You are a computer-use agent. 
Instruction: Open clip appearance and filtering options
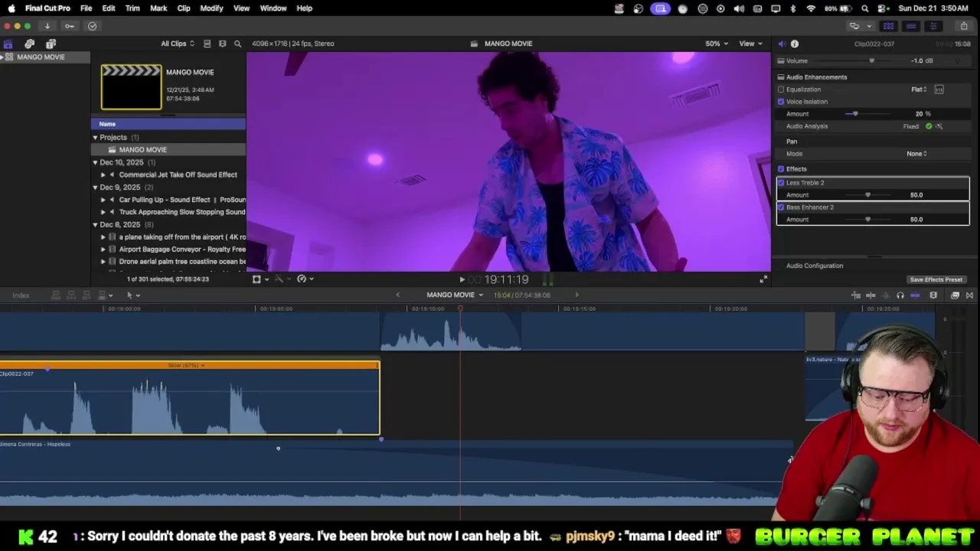[x=223, y=44]
